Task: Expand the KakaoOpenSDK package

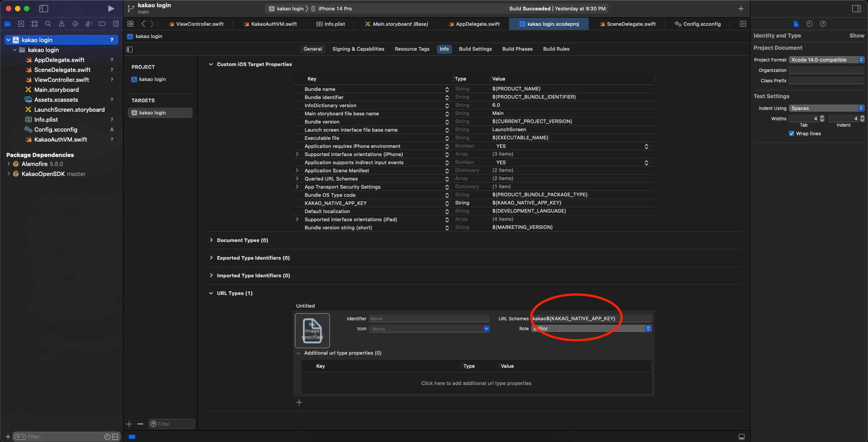Action: (x=9, y=174)
